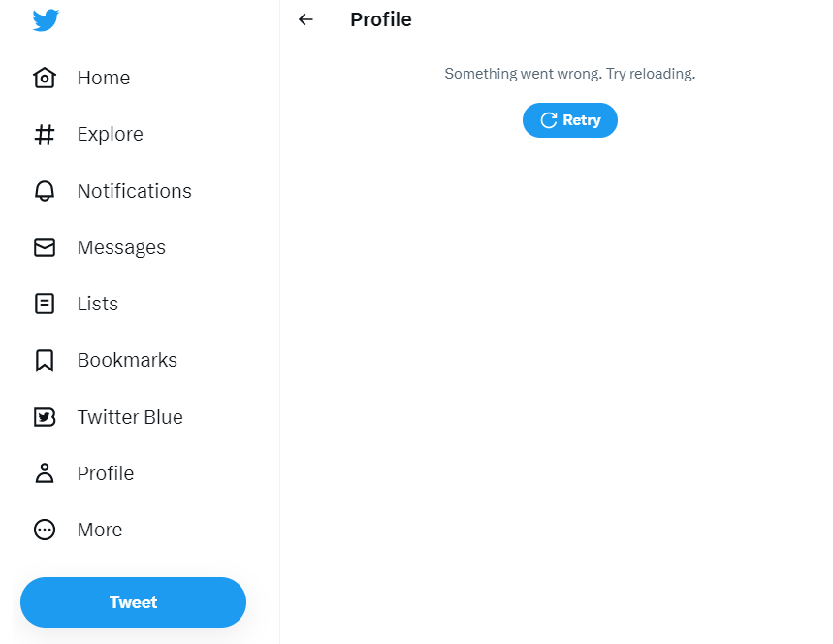
Task: Select Bookmarks text in the sidebar
Action: (x=127, y=360)
